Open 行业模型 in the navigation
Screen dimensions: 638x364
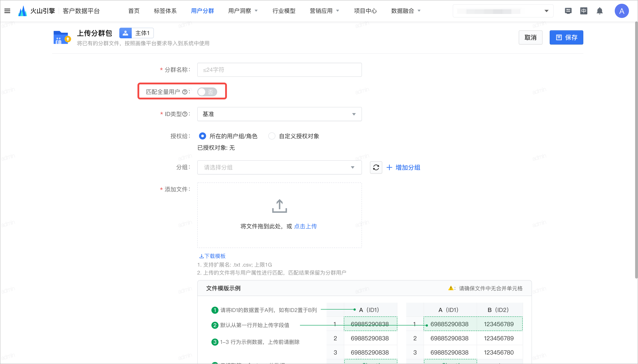284,11
